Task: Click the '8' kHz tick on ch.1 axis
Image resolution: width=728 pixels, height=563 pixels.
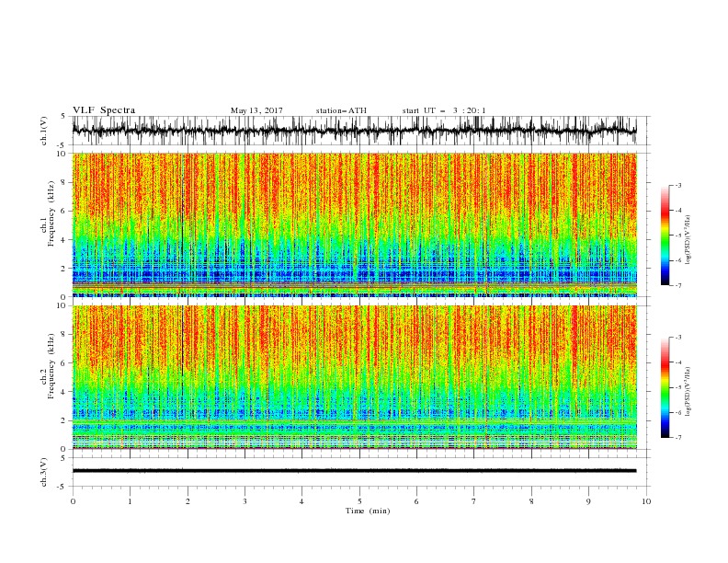Action: pos(63,182)
